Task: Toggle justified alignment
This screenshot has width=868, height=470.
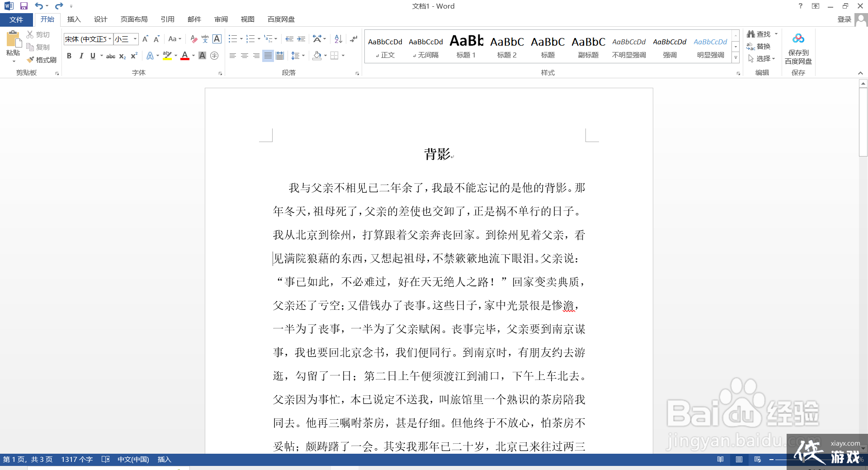Action: (268, 56)
